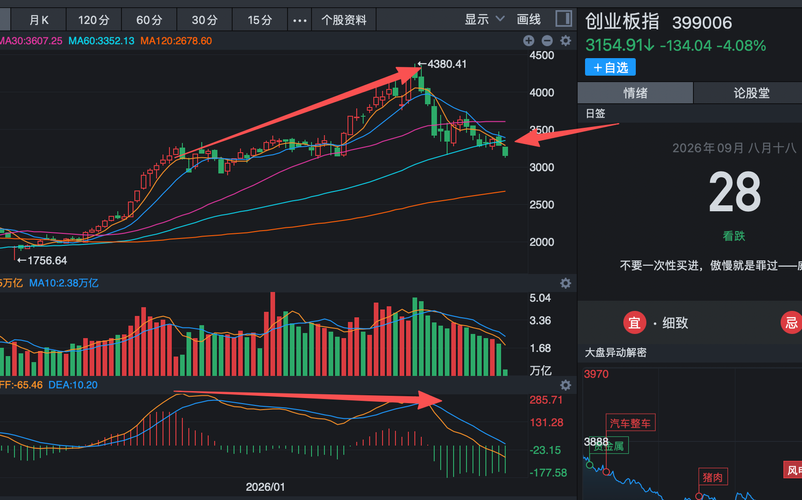Open 个股资料 stock info
802x500 pixels.
[x=344, y=20]
